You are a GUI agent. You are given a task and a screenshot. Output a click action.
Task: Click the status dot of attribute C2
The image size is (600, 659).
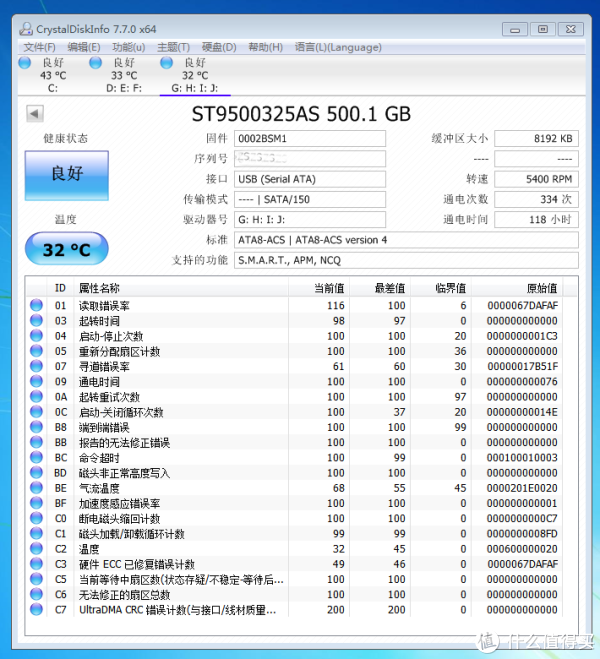click(37, 548)
